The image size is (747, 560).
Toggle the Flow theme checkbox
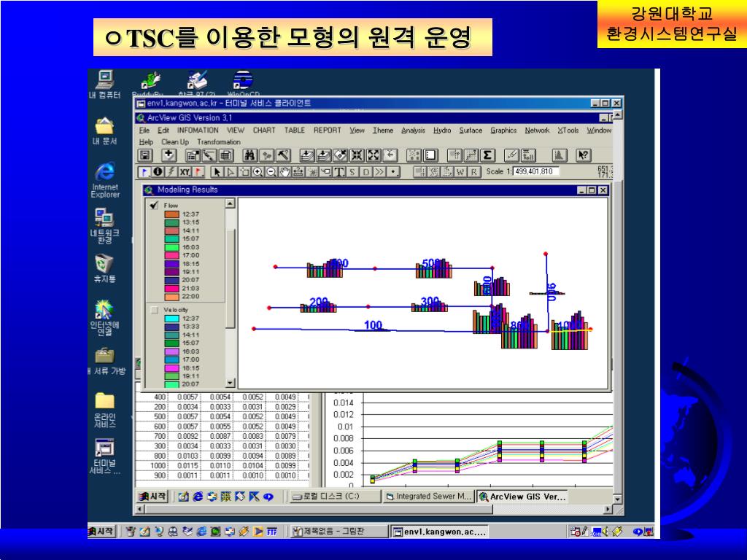pos(154,205)
